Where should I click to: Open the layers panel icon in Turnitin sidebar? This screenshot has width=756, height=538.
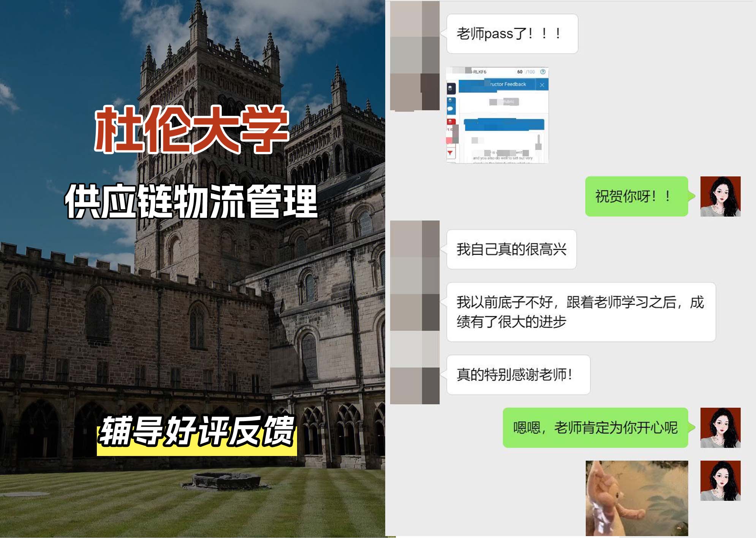tap(451, 88)
